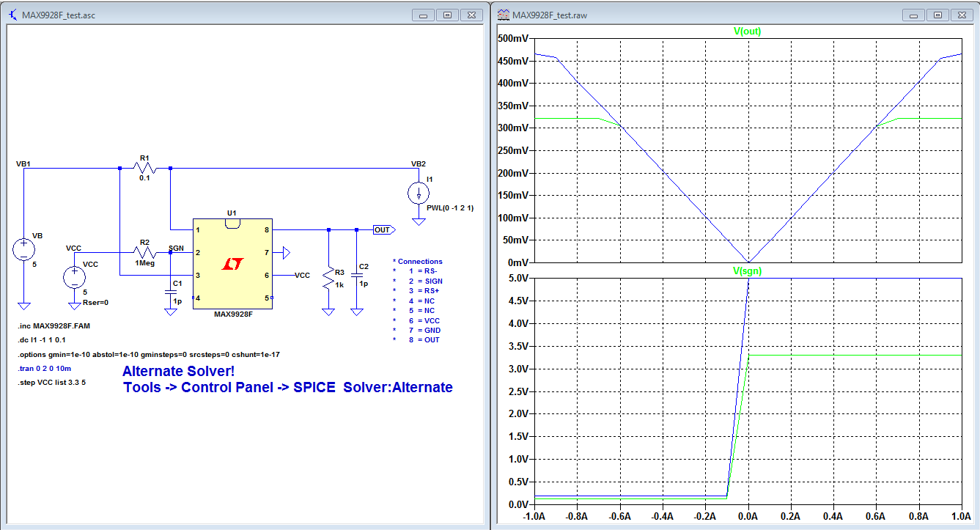Select capacitor C1 symbol
Viewport: 980px width, 530px height.
pos(171,290)
